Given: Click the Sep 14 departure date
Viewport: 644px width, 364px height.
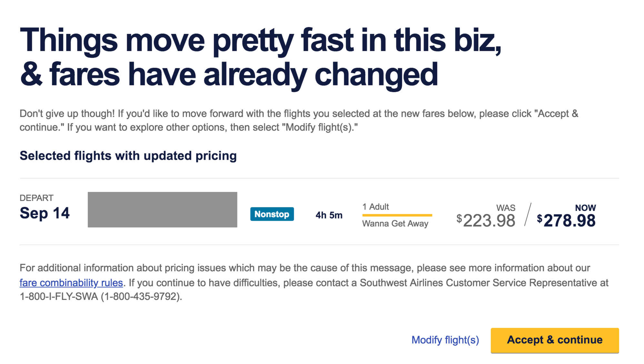Looking at the screenshot, I should pyautogui.click(x=45, y=213).
